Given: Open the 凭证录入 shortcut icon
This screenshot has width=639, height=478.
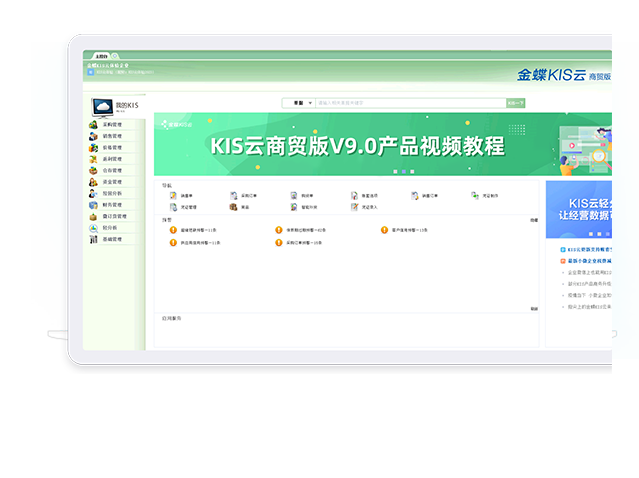Looking at the screenshot, I should (x=354, y=207).
